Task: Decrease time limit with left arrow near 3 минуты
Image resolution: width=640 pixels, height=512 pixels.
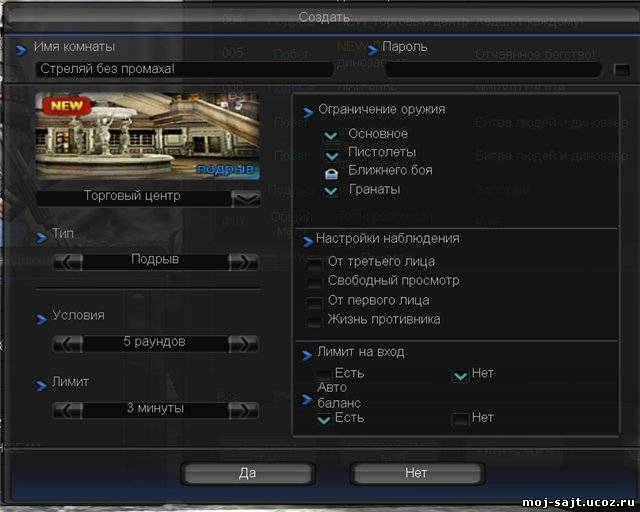Action: pyautogui.click(x=68, y=410)
